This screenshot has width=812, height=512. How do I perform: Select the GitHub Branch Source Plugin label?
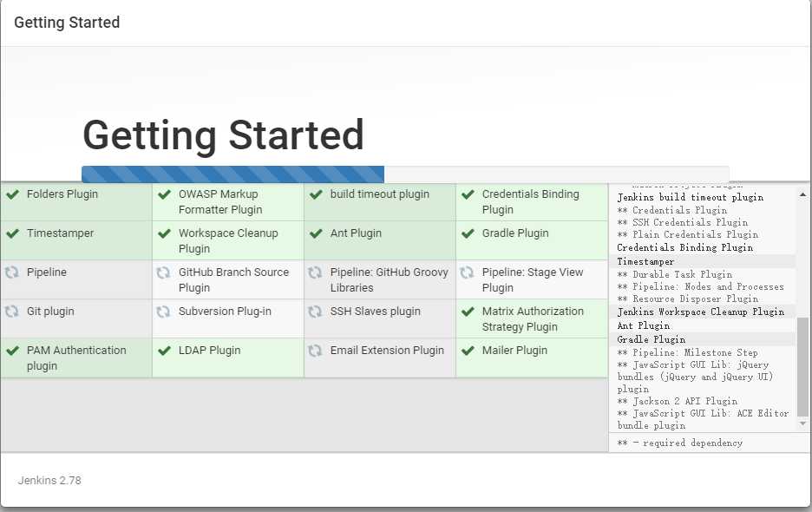tap(233, 280)
